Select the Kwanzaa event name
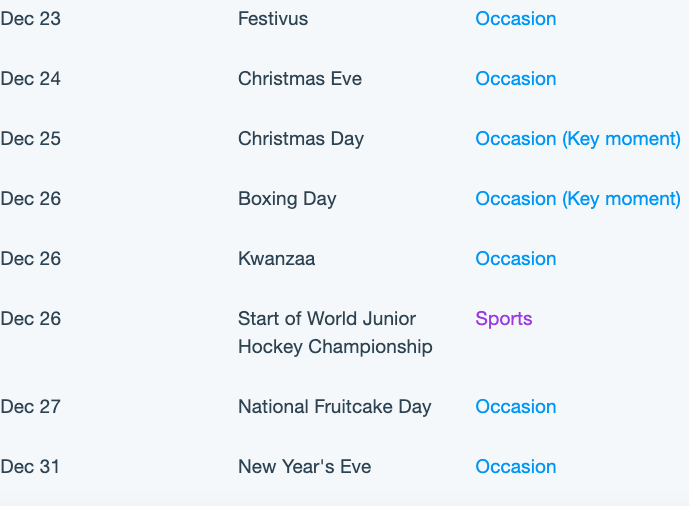 (276, 259)
